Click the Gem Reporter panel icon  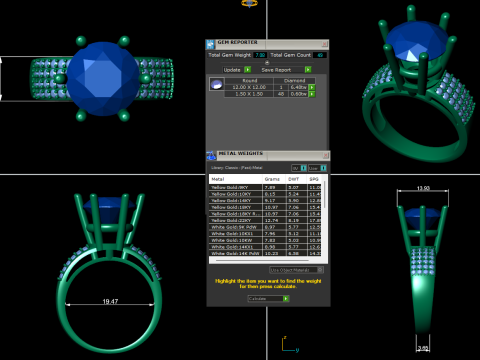click(210, 44)
